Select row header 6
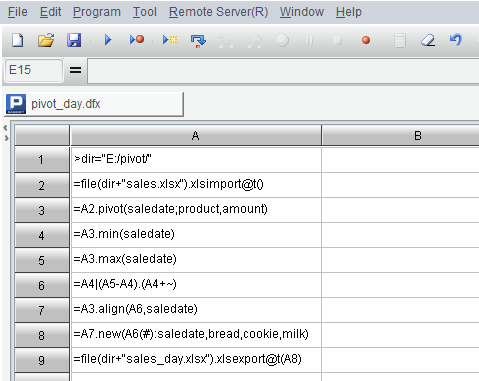The width and height of the screenshot is (479, 381). pyautogui.click(x=42, y=285)
